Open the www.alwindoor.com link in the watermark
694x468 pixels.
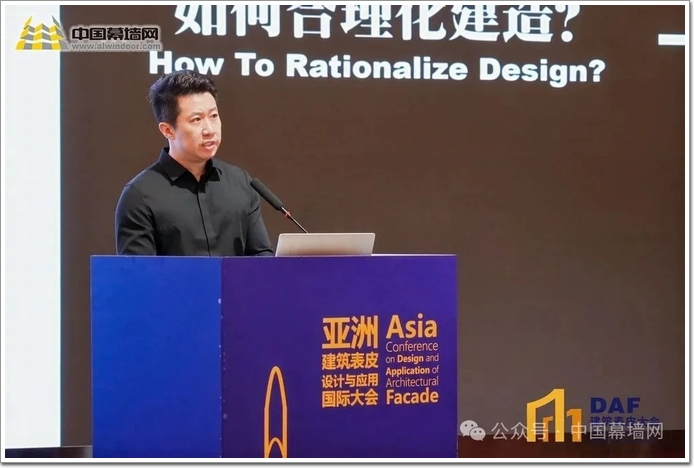(x=116, y=46)
